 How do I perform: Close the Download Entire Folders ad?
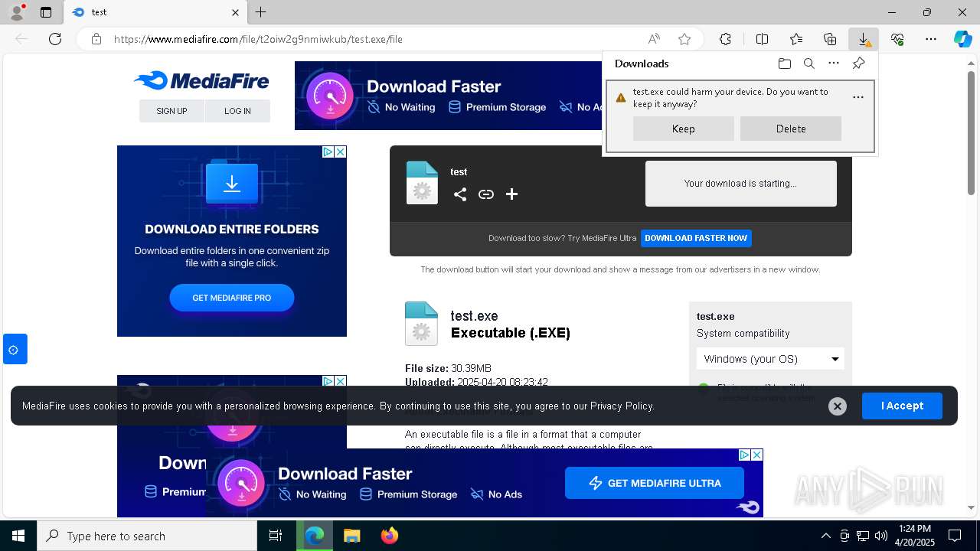tap(341, 152)
